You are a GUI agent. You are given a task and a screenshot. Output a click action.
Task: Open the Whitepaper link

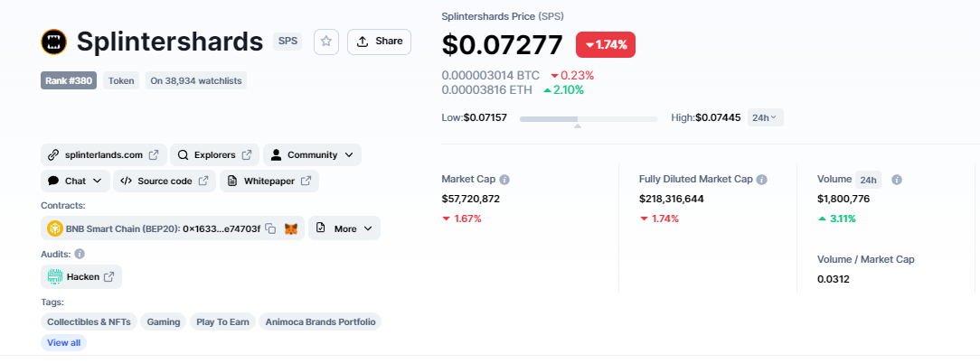pos(269,181)
